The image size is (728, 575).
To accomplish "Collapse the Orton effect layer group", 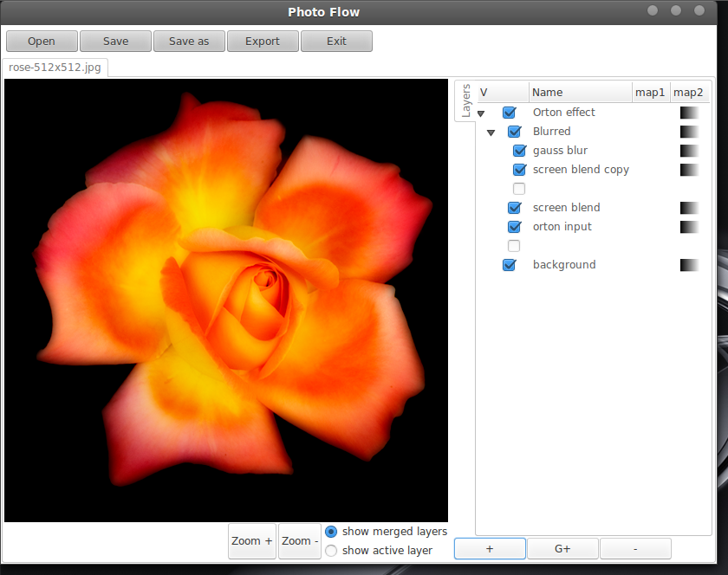I will [481, 112].
